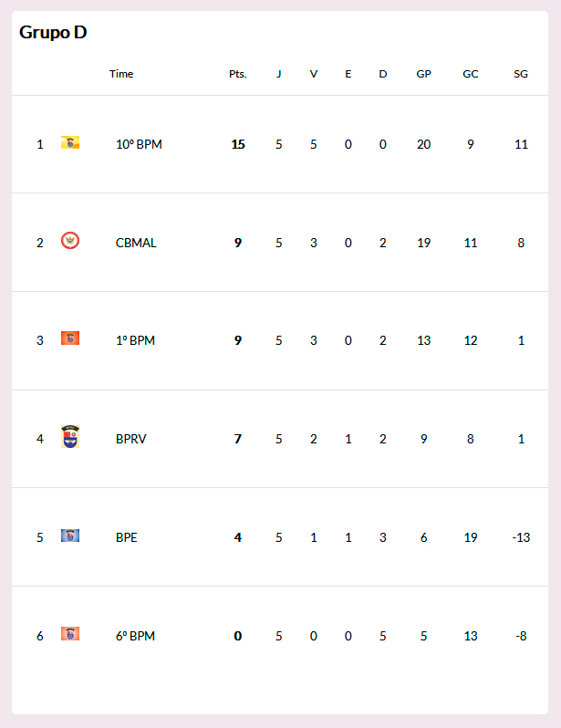Click the 6º BPM red flag crest
The height and width of the screenshot is (728, 561).
tap(70, 633)
